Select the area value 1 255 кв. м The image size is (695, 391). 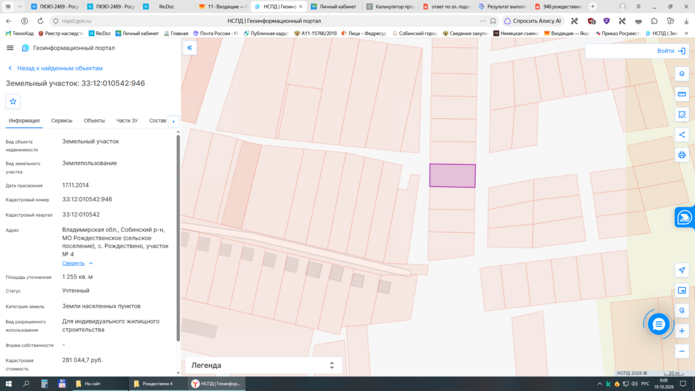tap(78, 277)
